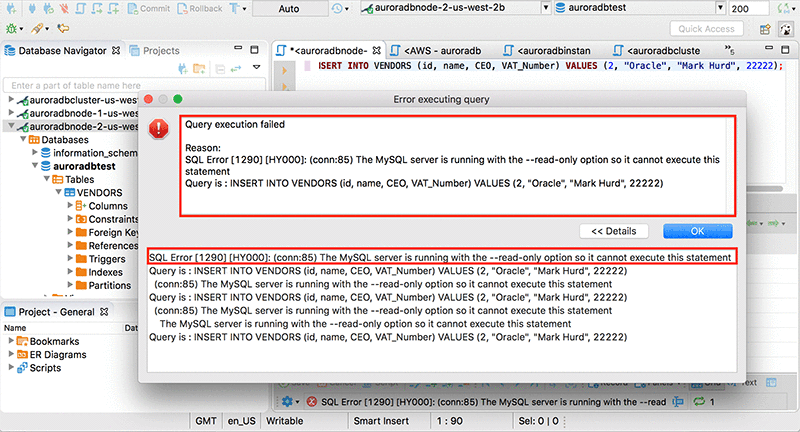Select the VENDORS table in the tree
This screenshot has height=432, width=800.
[x=93, y=192]
